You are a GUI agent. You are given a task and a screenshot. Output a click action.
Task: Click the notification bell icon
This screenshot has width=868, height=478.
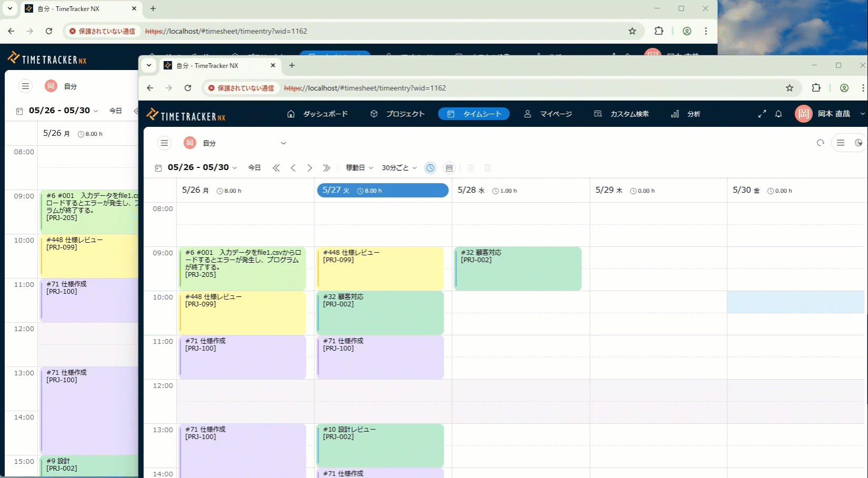779,114
